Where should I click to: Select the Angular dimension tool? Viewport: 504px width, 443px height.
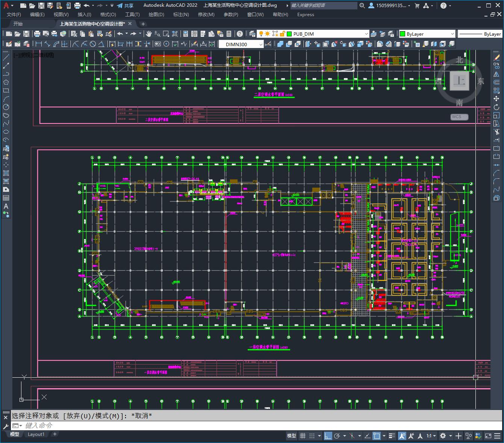(101, 44)
